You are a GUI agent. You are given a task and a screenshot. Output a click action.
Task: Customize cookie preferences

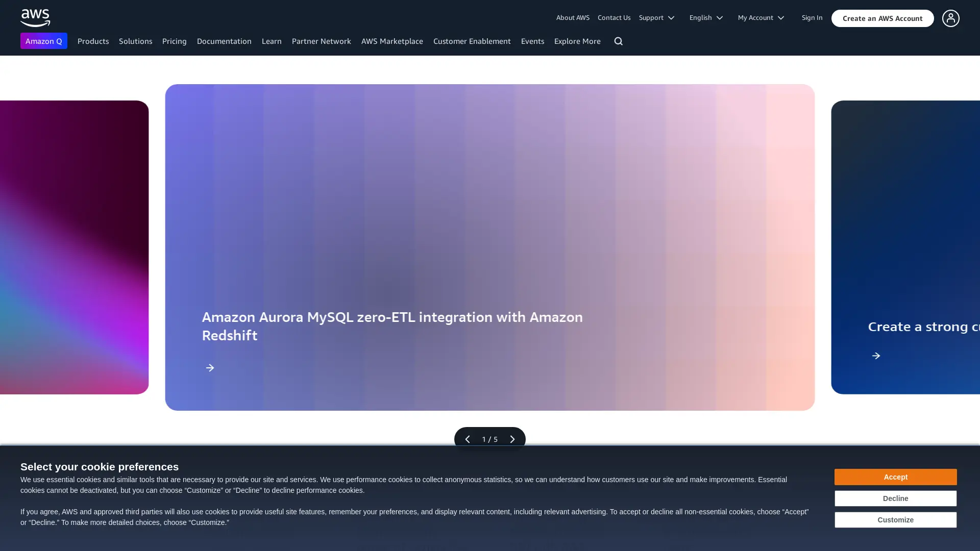pos(895,520)
